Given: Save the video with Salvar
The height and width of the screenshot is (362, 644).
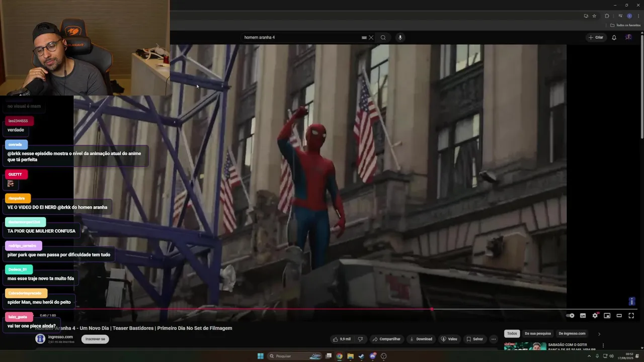Looking at the screenshot, I should (474, 339).
